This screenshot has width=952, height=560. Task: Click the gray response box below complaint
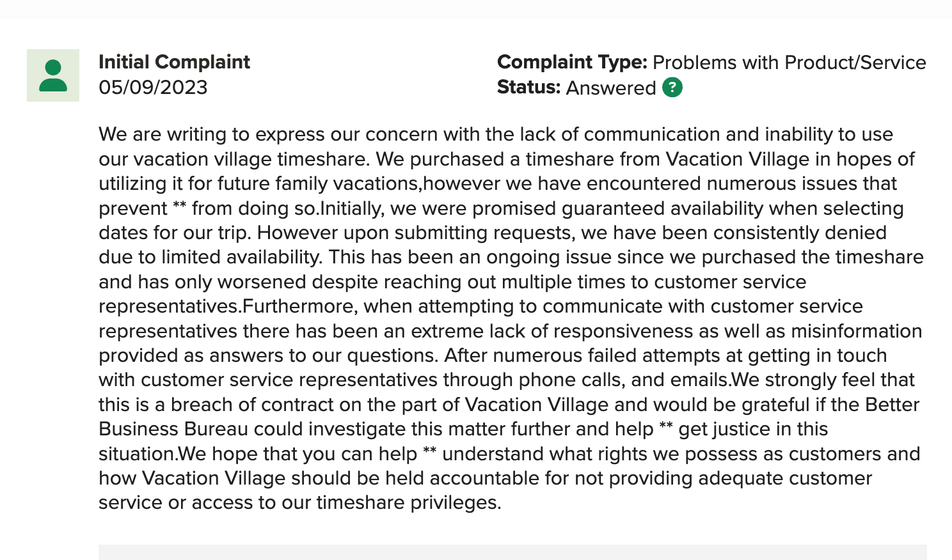pos(512,552)
